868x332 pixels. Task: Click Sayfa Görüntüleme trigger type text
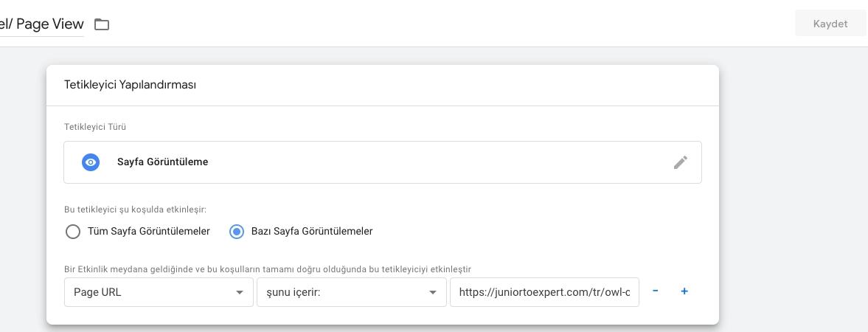click(162, 162)
